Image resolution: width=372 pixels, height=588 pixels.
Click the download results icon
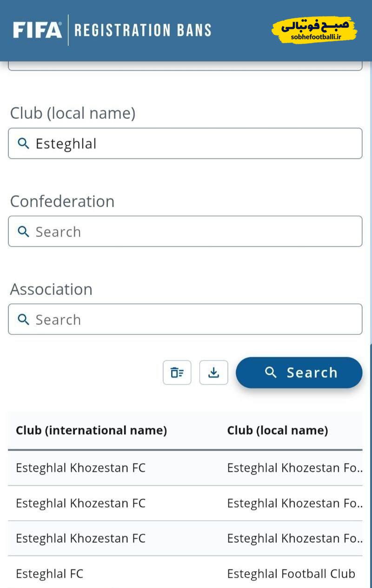[213, 372]
